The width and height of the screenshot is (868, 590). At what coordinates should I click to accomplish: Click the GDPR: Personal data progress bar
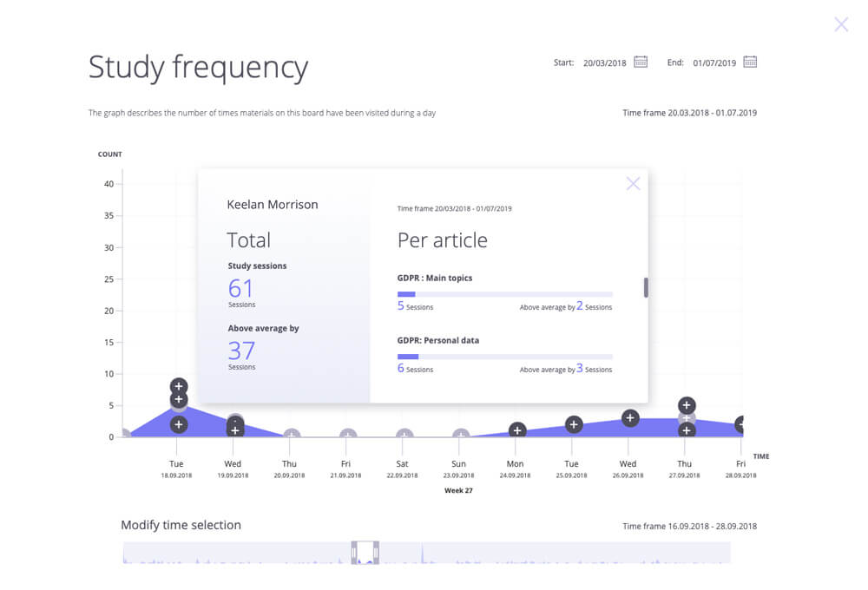point(505,357)
